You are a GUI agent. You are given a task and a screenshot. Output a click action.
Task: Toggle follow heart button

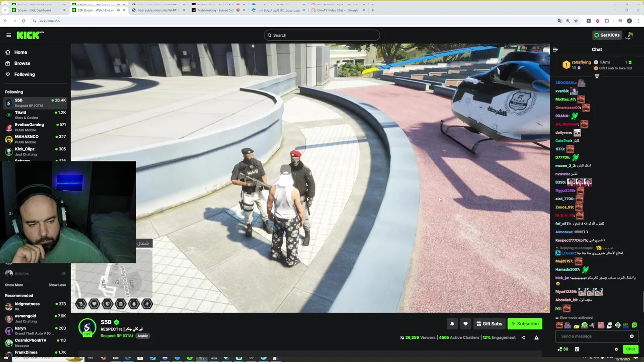tap(465, 324)
